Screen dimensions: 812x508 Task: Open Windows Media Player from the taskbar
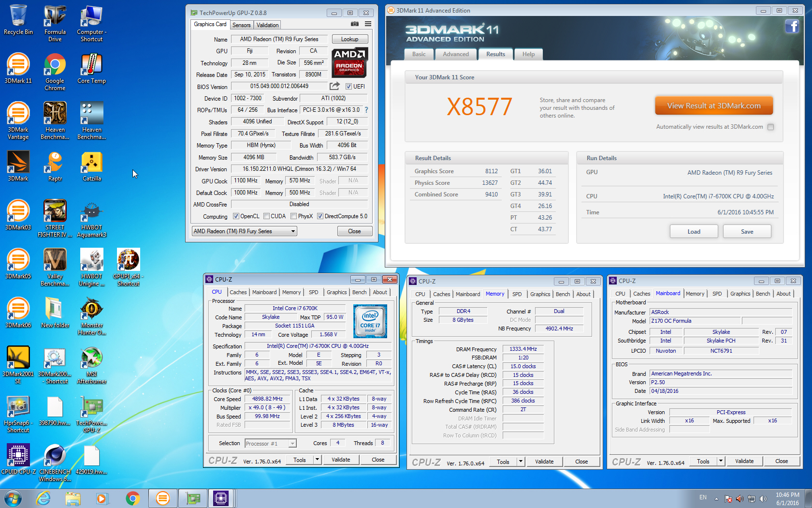click(x=101, y=498)
